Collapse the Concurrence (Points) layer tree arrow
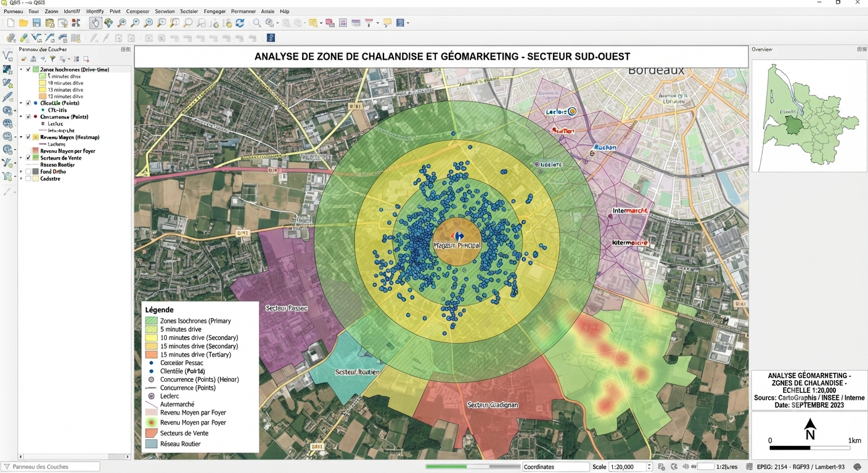 coord(21,116)
